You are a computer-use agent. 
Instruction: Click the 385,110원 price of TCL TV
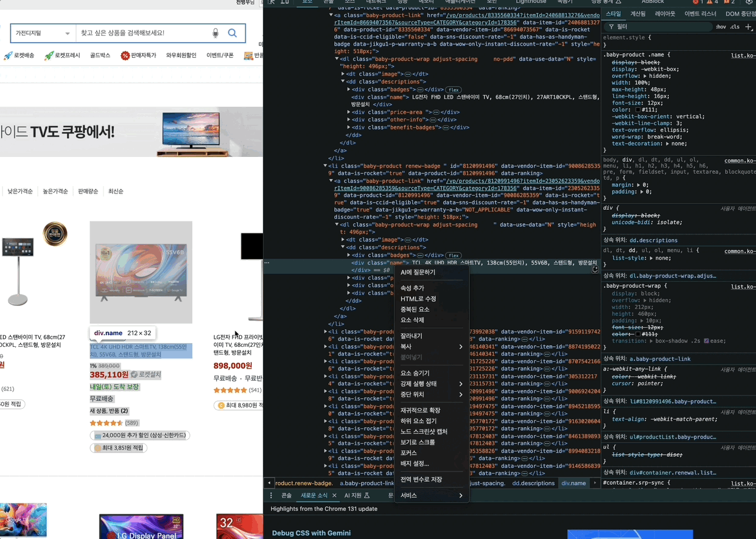pyautogui.click(x=109, y=375)
